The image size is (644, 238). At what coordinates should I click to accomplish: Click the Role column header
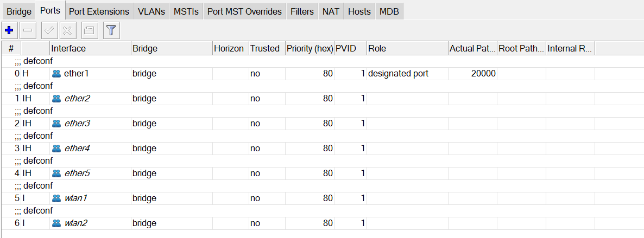pos(407,48)
